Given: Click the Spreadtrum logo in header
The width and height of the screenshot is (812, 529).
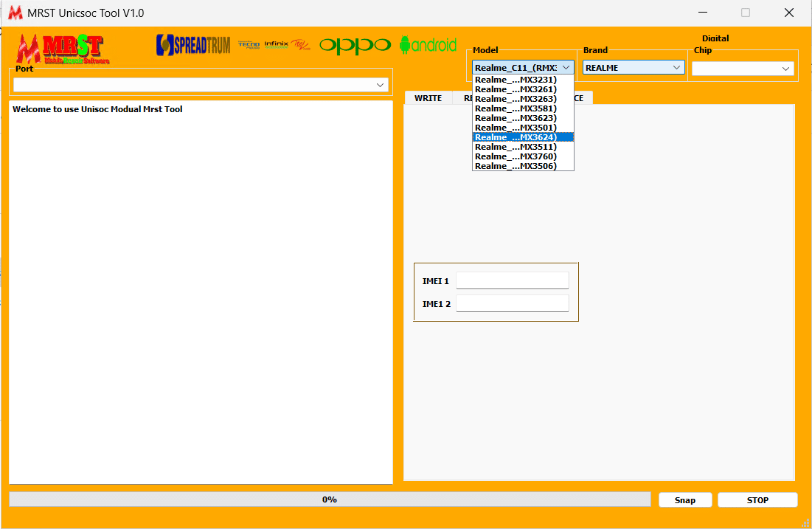Looking at the screenshot, I should [193, 46].
